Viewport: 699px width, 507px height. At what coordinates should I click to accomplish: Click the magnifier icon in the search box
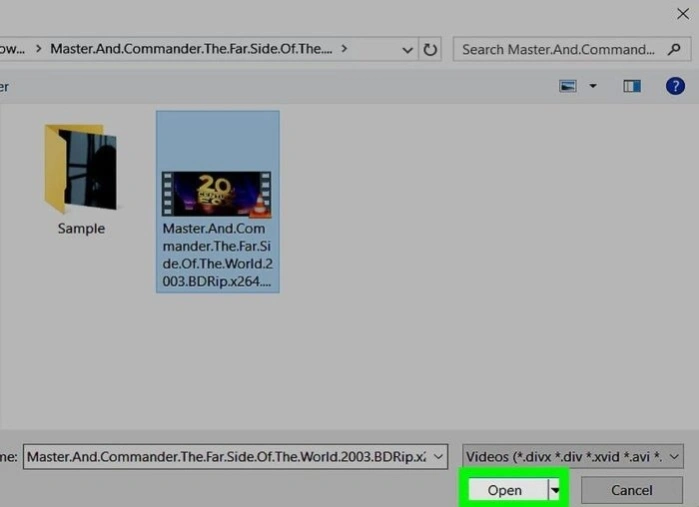pyautogui.click(x=674, y=49)
